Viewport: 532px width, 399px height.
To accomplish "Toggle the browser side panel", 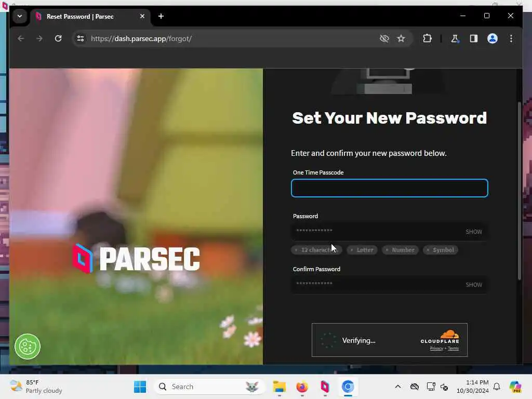I will [474, 38].
